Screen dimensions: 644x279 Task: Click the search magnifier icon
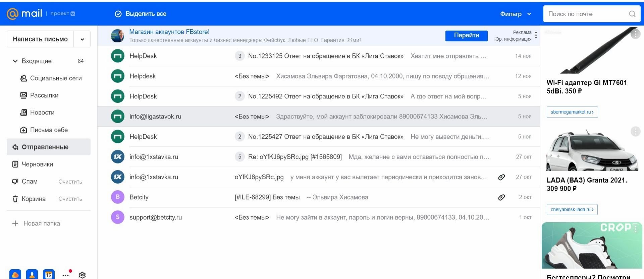[x=632, y=14]
